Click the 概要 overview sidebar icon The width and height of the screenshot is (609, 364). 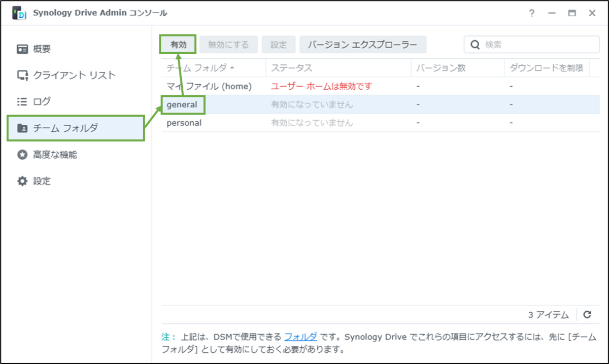coord(22,49)
